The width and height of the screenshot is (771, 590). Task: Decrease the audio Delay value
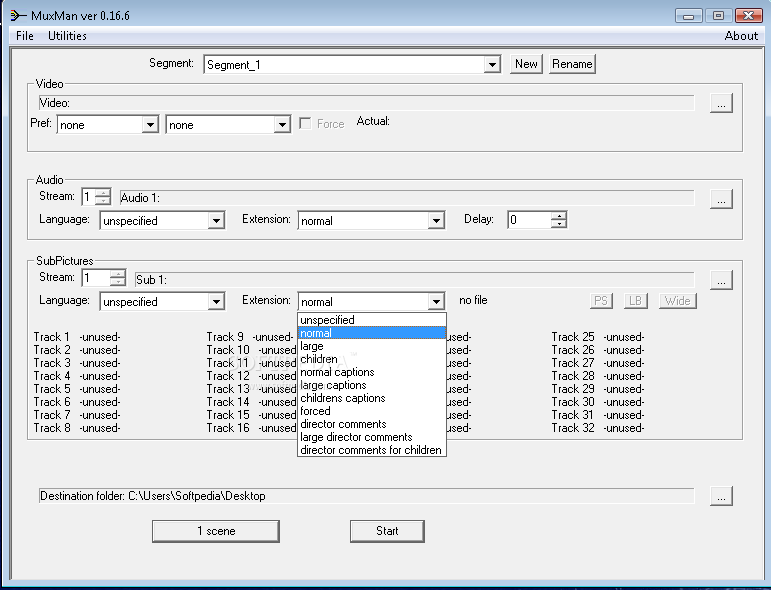(x=559, y=224)
